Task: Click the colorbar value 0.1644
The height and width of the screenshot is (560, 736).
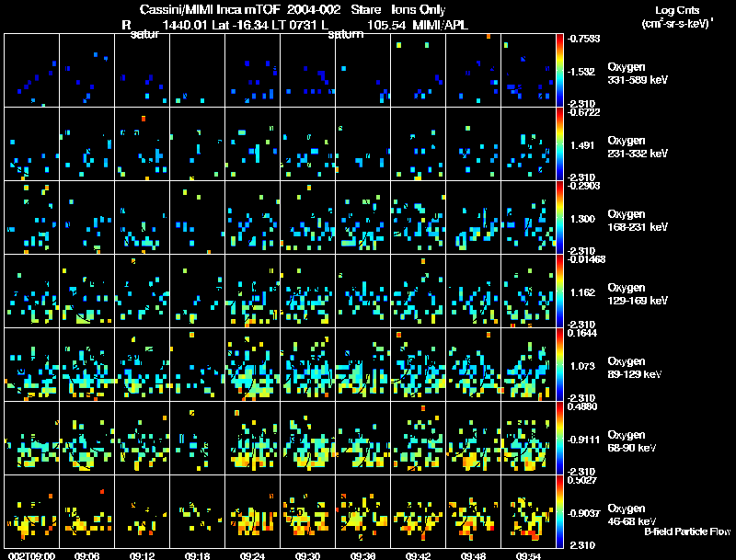Action: click(582, 333)
